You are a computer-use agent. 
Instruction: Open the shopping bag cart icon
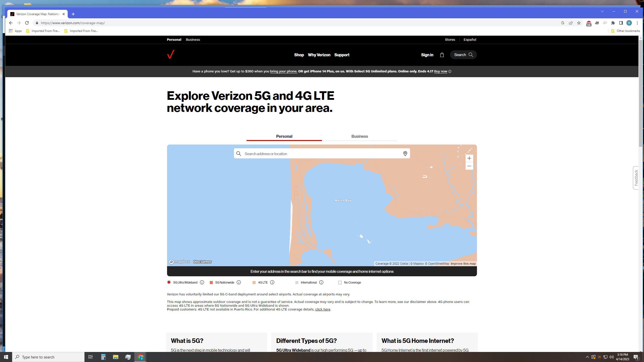coord(442,55)
